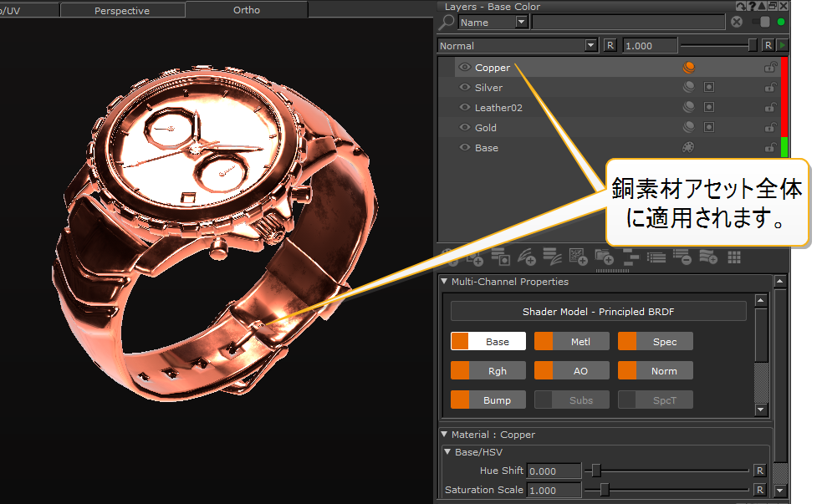Click the Copper layer's orange material icon

point(689,68)
